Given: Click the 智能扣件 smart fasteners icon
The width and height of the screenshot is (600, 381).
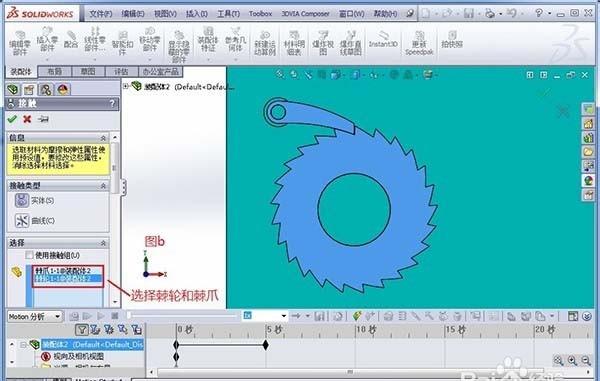Looking at the screenshot, I should click(x=122, y=43).
